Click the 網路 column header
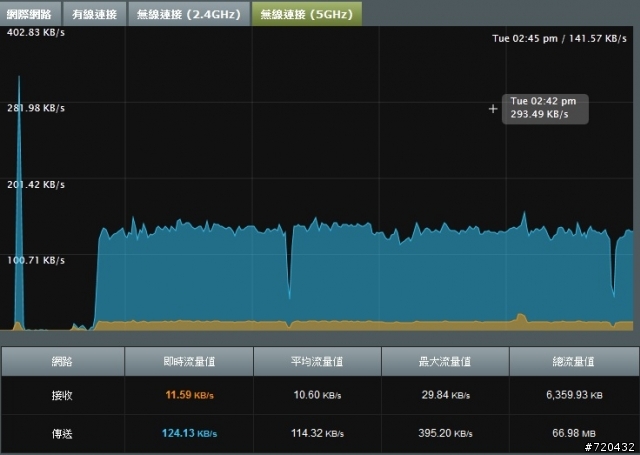 (x=62, y=361)
